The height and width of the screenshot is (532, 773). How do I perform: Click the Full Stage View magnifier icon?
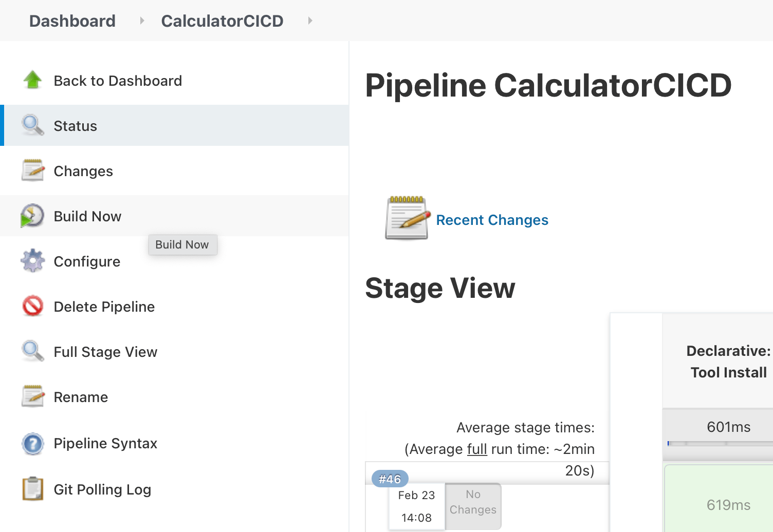click(x=33, y=351)
